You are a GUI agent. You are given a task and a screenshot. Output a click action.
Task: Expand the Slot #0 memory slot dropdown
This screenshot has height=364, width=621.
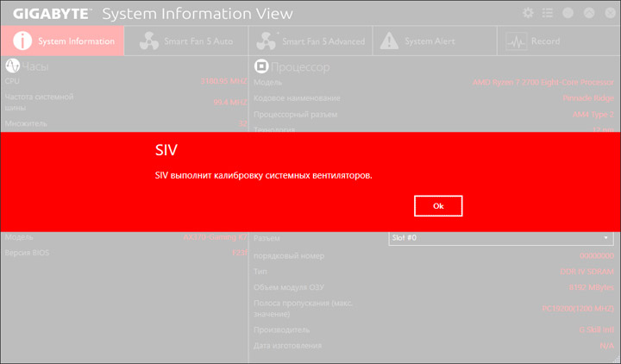[501, 238]
